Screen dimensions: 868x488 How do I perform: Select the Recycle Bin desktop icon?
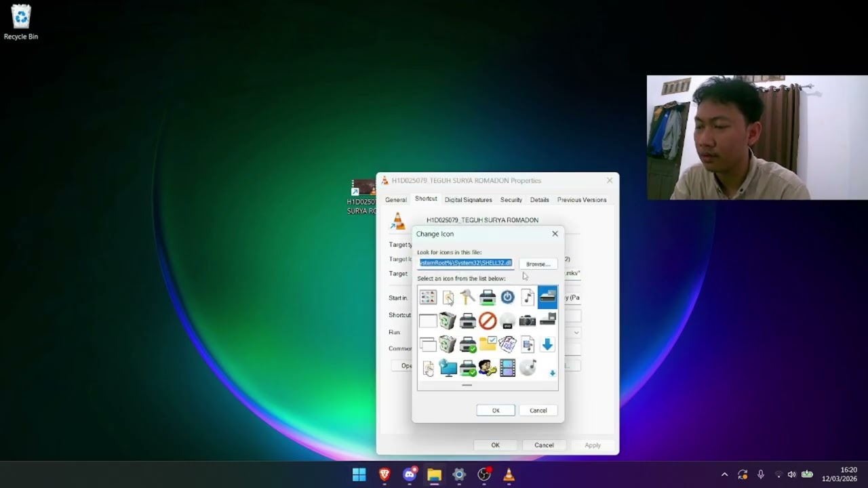point(21,22)
